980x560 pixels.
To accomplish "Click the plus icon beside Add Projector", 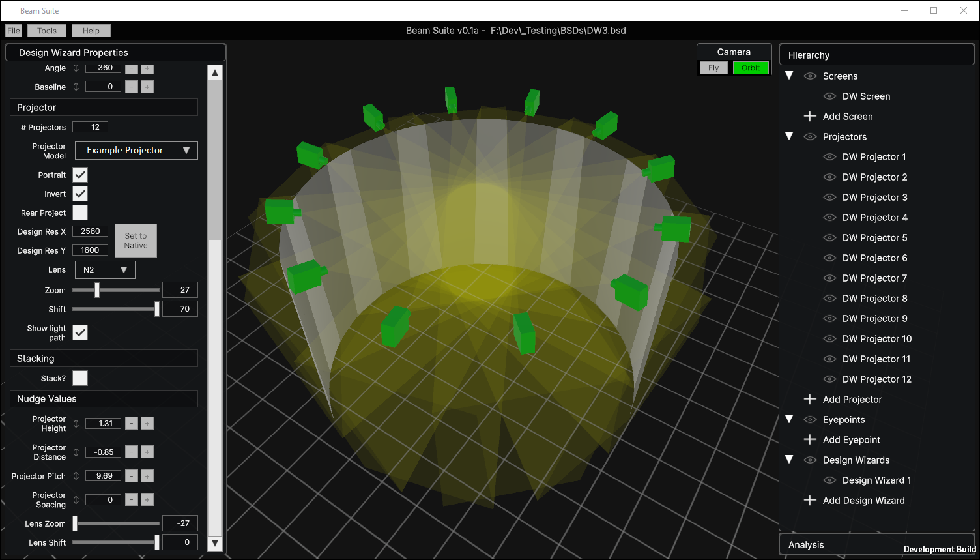I will [x=810, y=399].
